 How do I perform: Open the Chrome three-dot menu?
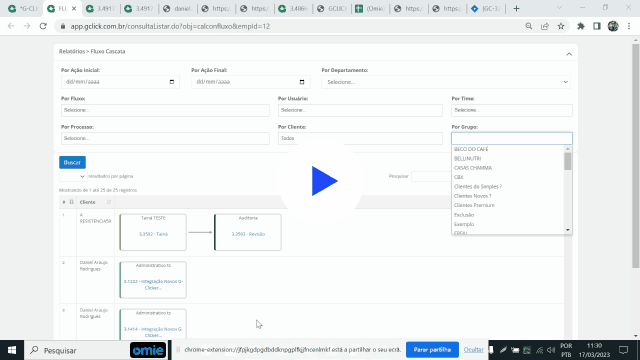[629, 26]
